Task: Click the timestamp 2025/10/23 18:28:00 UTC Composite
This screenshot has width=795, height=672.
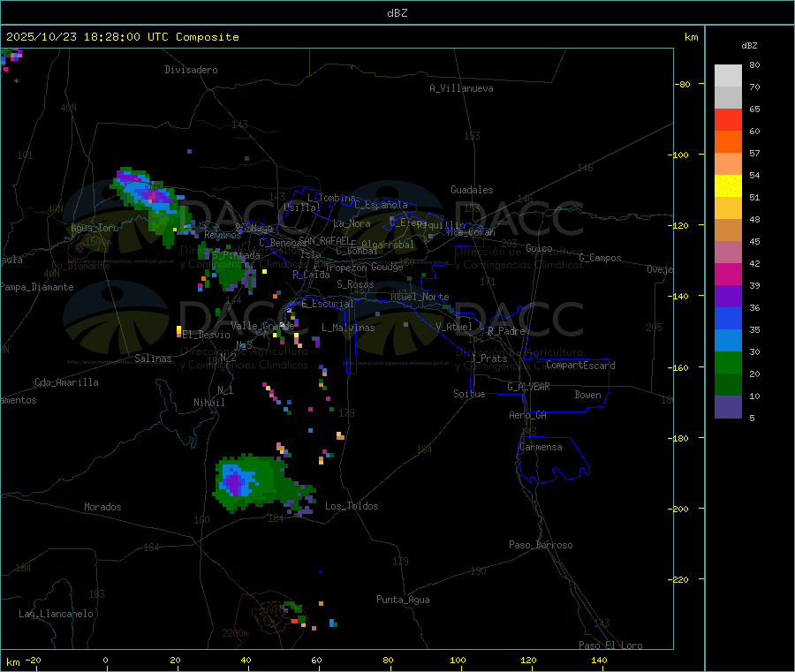Action: pos(122,37)
